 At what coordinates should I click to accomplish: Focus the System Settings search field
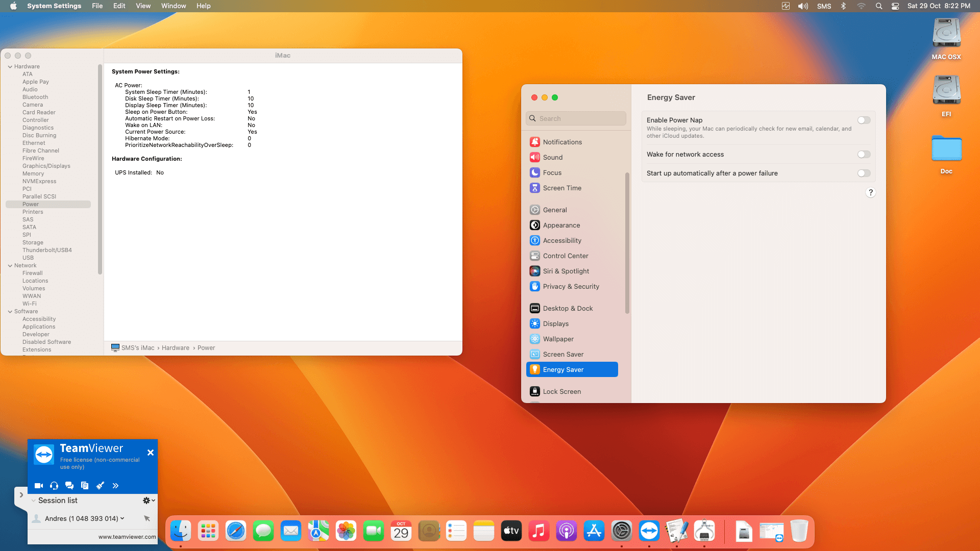tap(576, 118)
